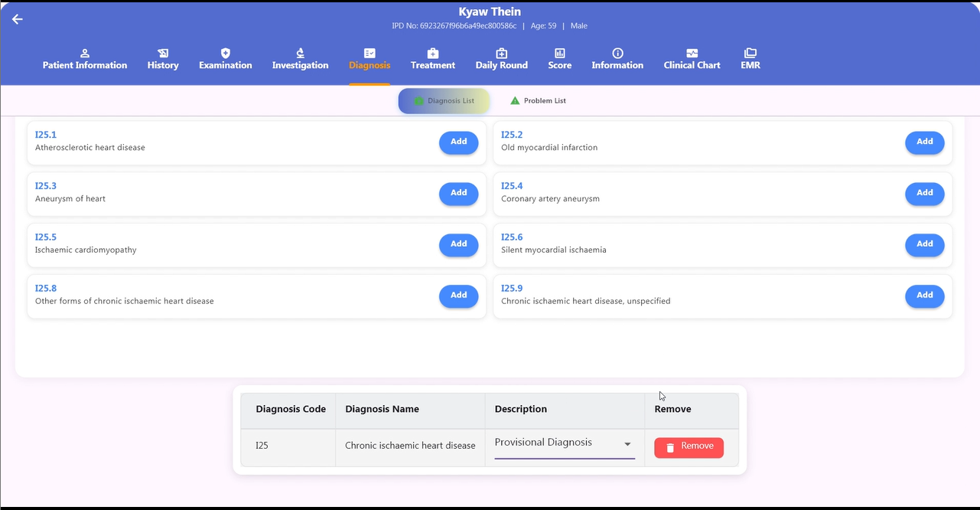
Task: Click the "I25.9" code label
Action: pos(512,289)
